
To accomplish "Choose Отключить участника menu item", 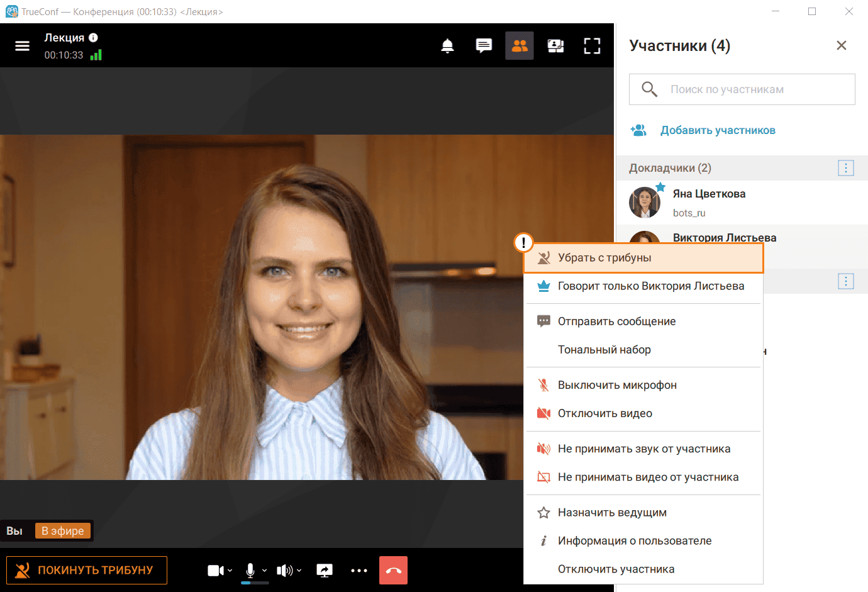I will point(643,569).
